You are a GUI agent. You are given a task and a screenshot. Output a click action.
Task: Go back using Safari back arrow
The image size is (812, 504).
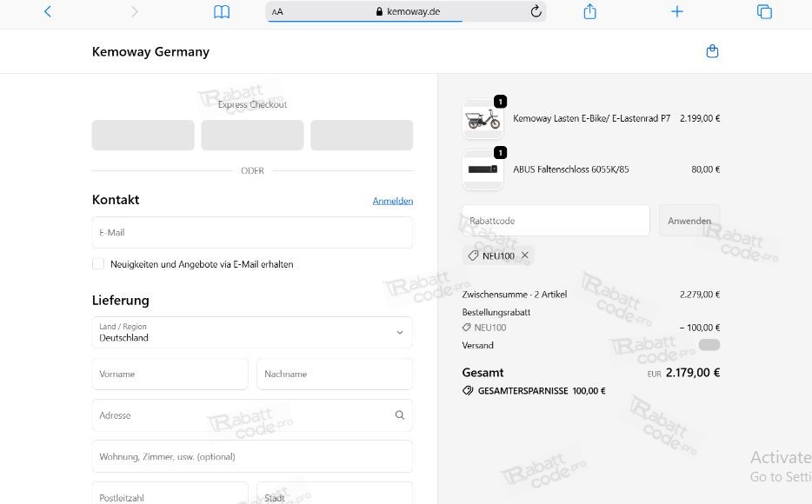(x=48, y=11)
